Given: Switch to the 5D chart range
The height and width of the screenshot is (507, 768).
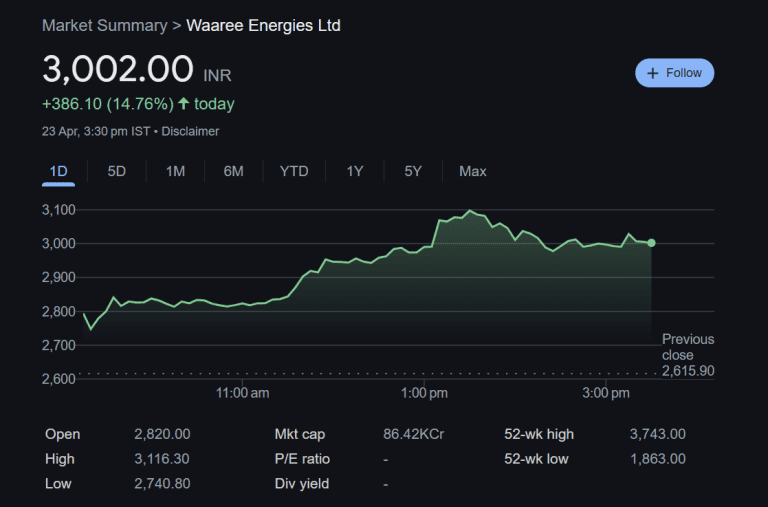Looking at the screenshot, I should coord(117,171).
